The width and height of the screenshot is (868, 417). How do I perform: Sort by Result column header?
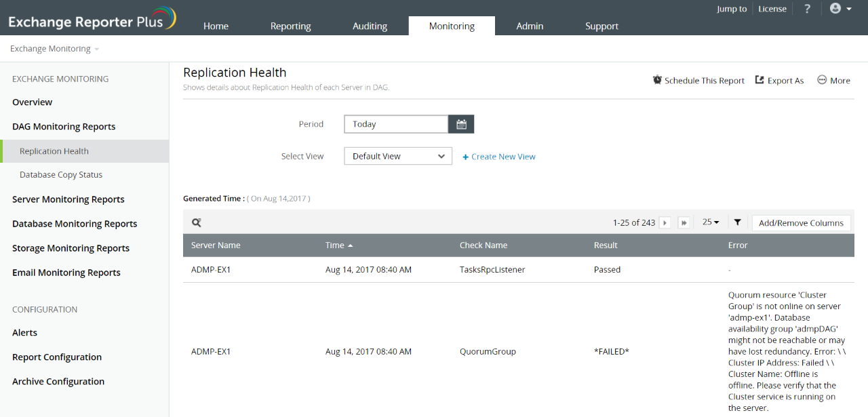606,245
